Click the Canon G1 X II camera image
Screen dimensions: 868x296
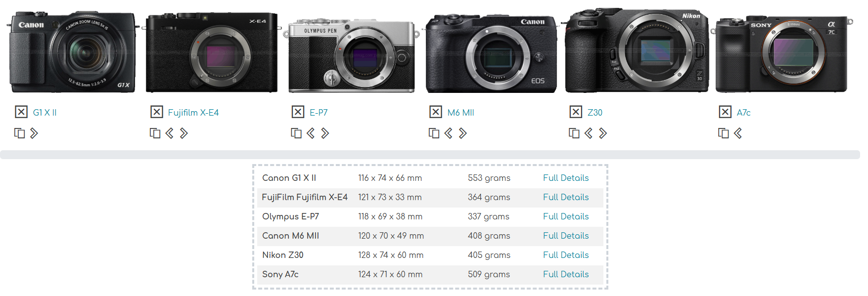[x=72, y=52]
